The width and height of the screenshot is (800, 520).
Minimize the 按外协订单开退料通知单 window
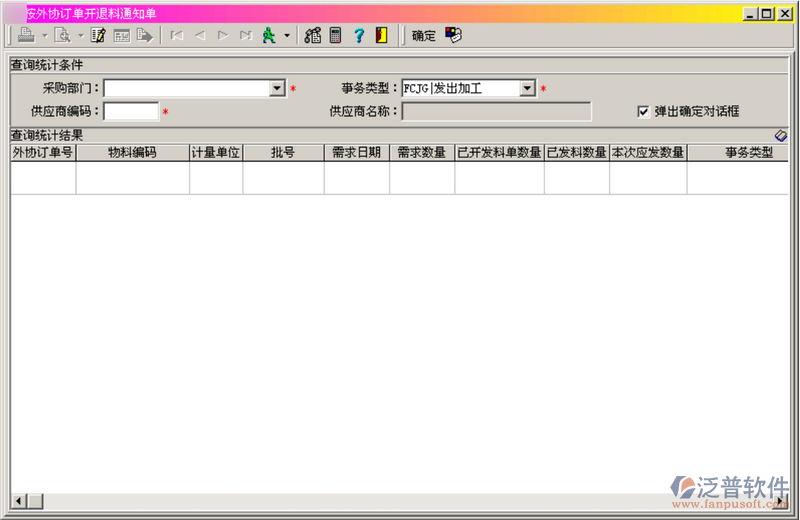749,14
